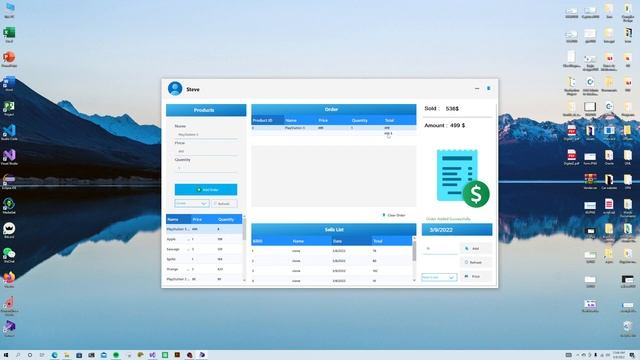Click the Total column header in Sells List

click(x=392, y=241)
